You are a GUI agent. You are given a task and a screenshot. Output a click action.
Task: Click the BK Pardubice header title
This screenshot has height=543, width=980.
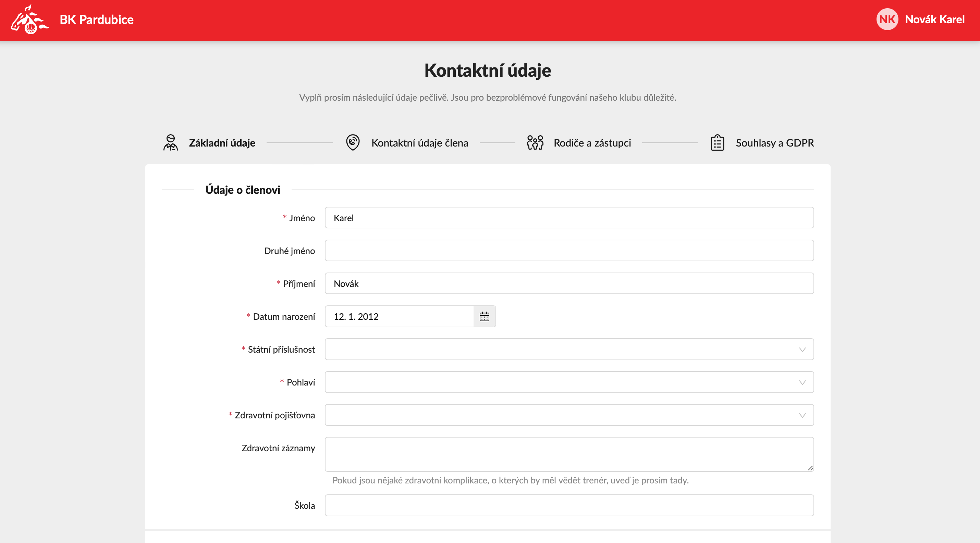[97, 20]
